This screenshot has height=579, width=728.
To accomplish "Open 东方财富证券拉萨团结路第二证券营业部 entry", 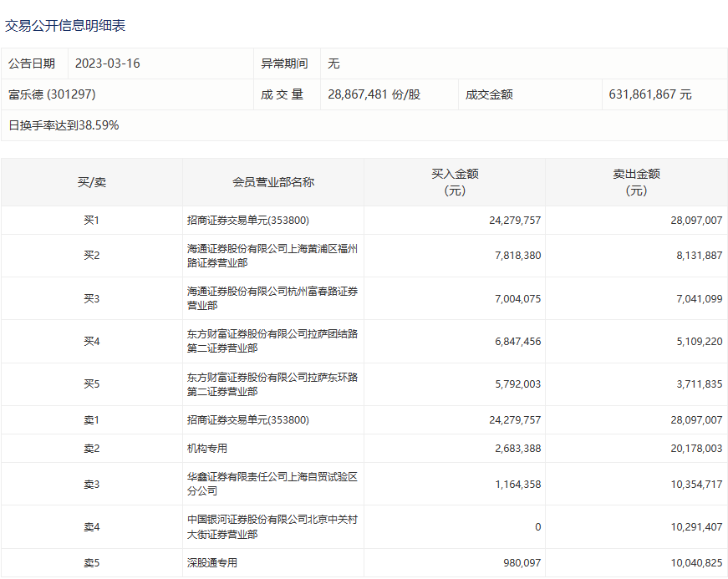I will coord(272,341).
